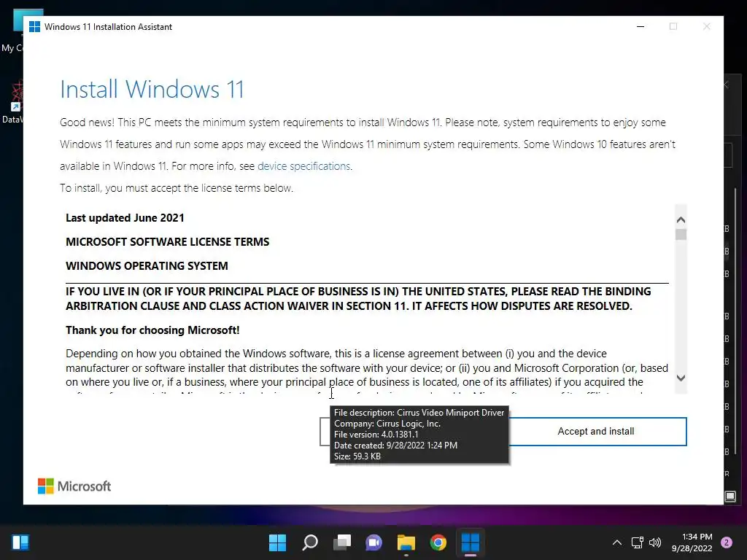The image size is (747, 560).
Task: Click Thank you for choosing Microsoft text
Action: pos(152,330)
